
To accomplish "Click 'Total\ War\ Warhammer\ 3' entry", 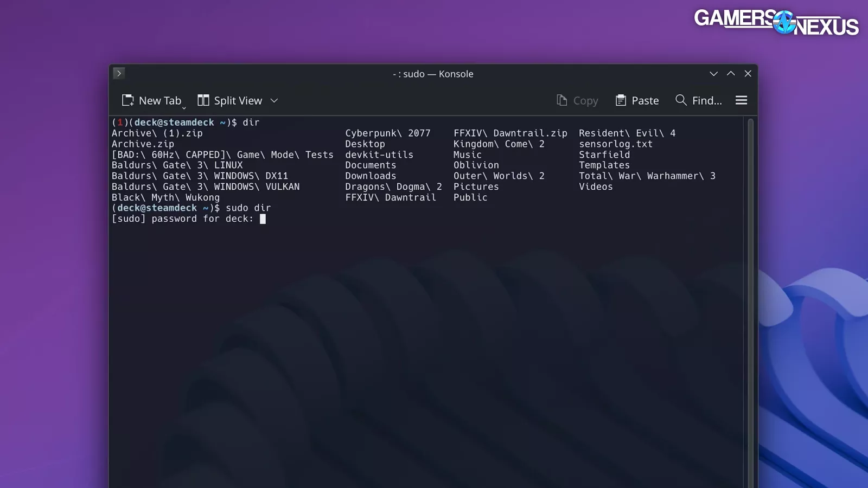I will pos(647,176).
